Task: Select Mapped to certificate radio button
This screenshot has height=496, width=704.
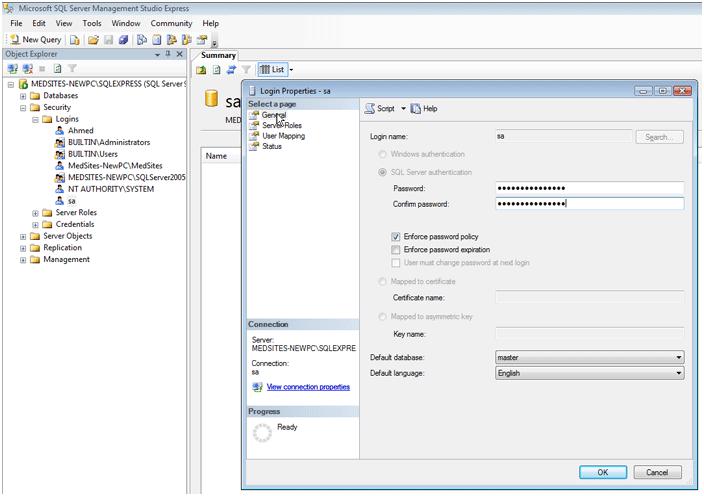Action: point(382,281)
